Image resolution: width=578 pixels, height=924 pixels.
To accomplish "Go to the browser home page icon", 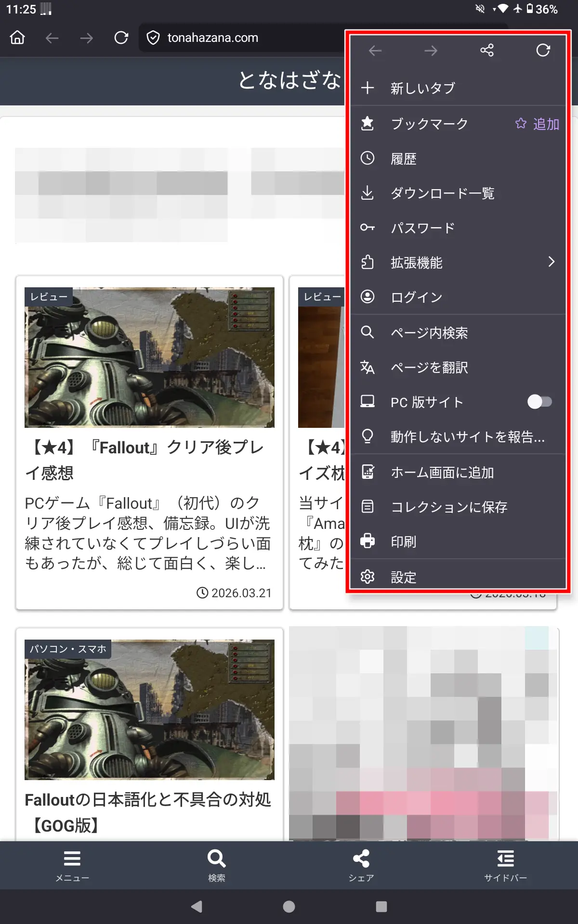I will tap(18, 38).
